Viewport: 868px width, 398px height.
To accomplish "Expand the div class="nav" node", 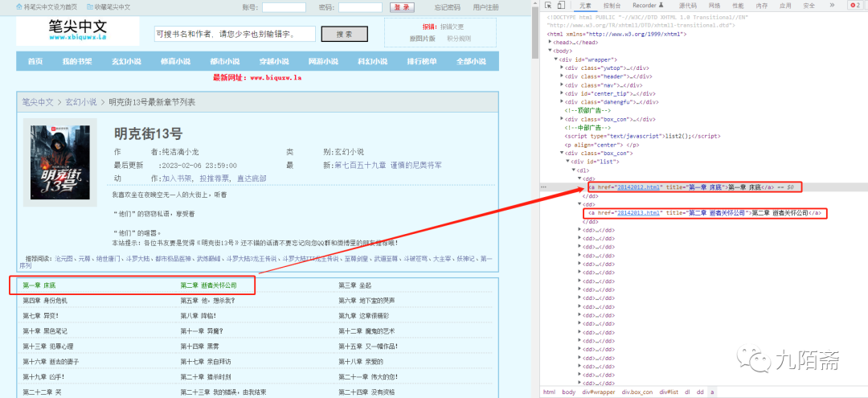I will [562, 85].
